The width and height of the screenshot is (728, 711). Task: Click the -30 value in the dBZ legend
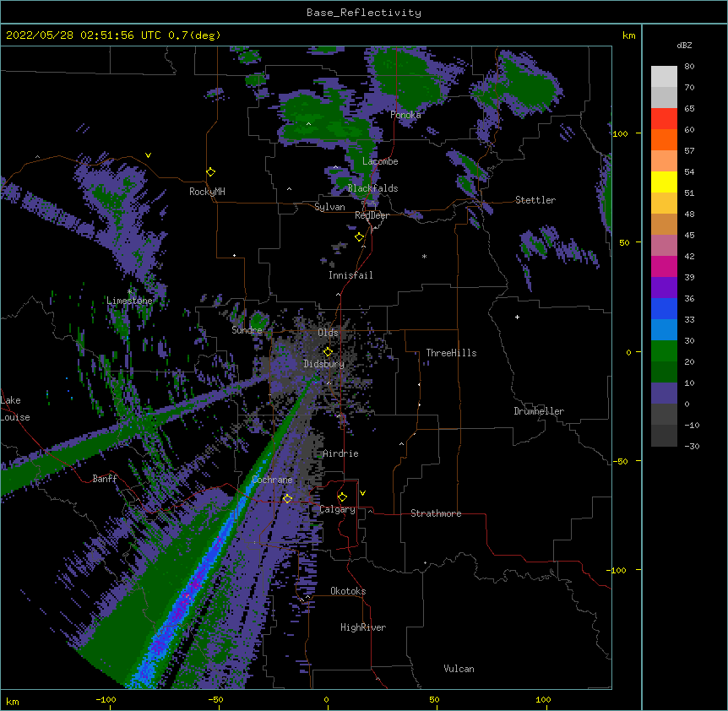[692, 446]
